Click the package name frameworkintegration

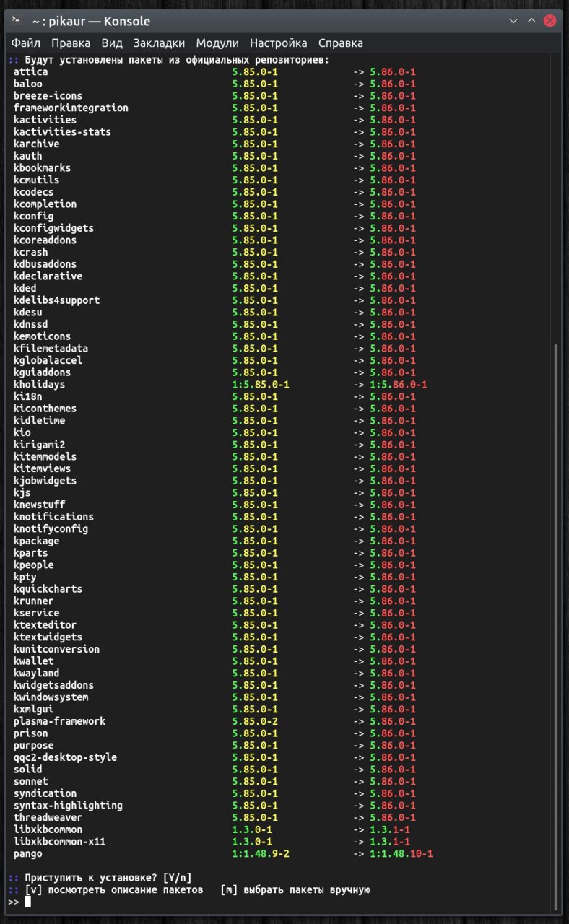point(71,108)
